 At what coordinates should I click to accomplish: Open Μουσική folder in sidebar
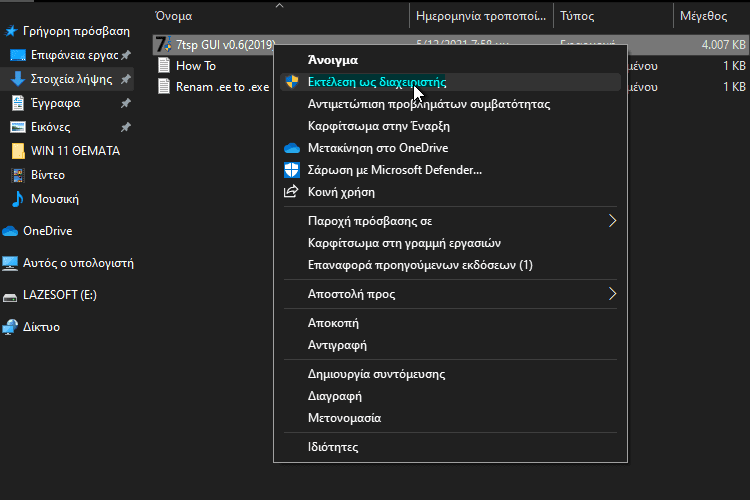(55, 199)
